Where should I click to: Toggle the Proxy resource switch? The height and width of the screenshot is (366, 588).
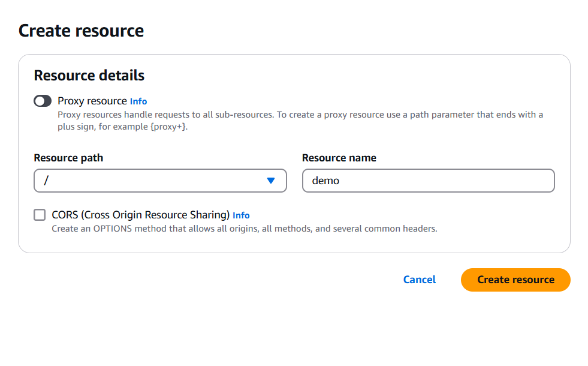coord(43,101)
